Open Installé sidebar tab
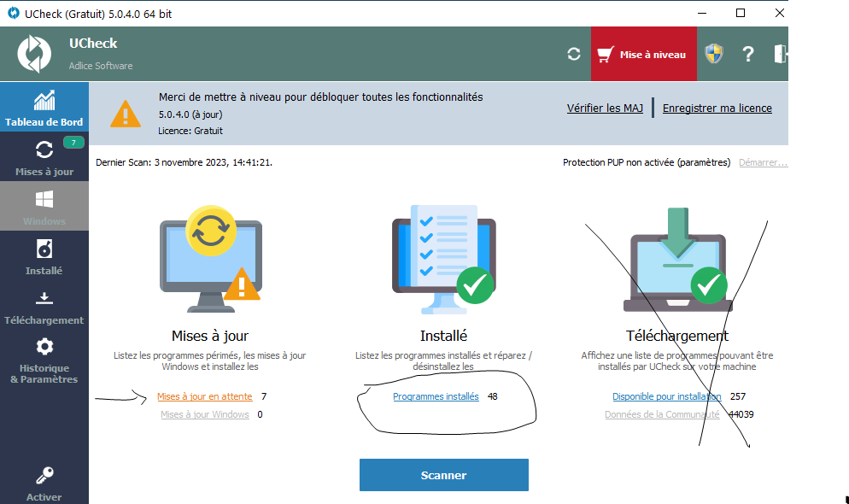849x504 pixels. [x=44, y=256]
